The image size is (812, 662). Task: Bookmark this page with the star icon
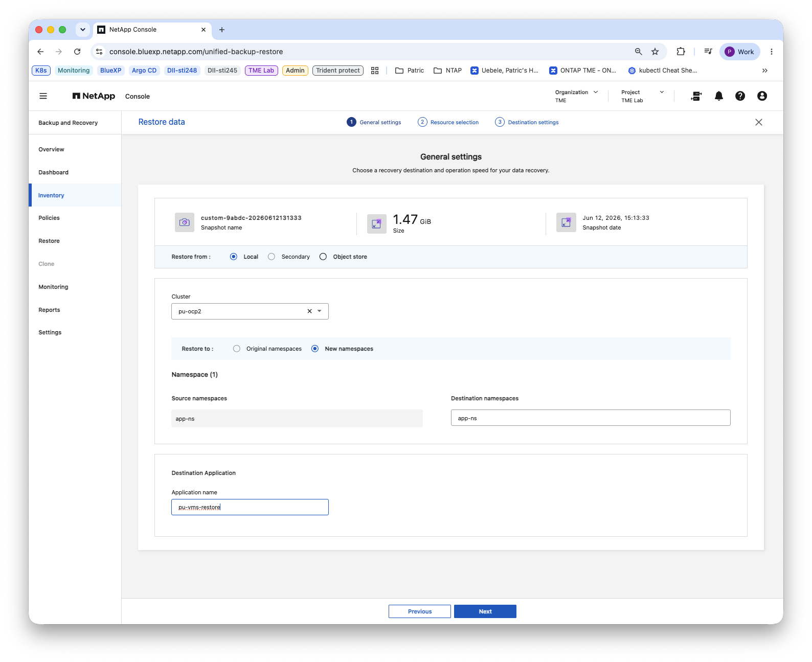(655, 52)
